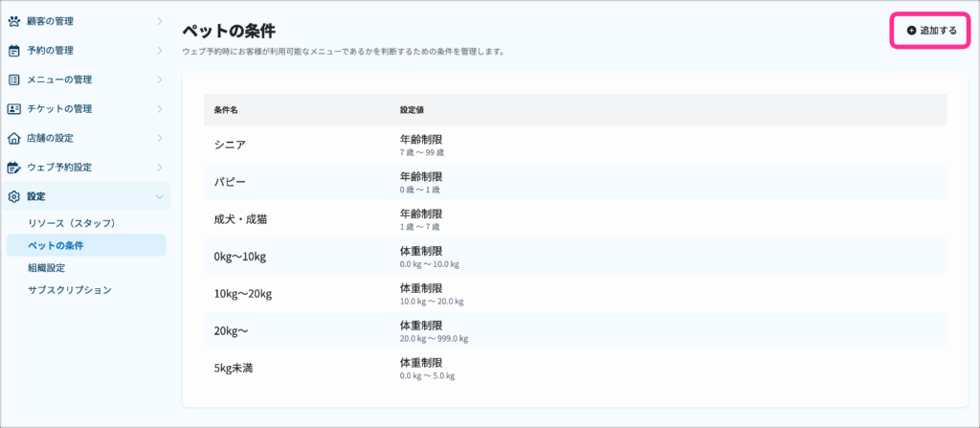This screenshot has height=428, width=980.
Task: Click the ticket card icon for チケットの管理
Action: point(13,109)
